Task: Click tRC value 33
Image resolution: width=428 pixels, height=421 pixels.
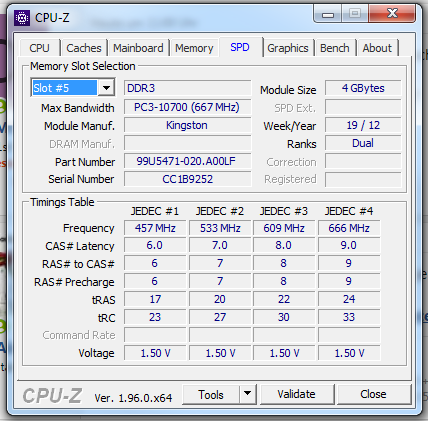Action: coord(349,317)
